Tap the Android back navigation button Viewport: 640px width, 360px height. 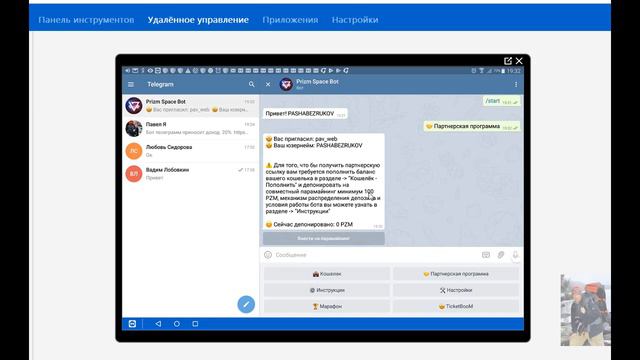point(158,324)
